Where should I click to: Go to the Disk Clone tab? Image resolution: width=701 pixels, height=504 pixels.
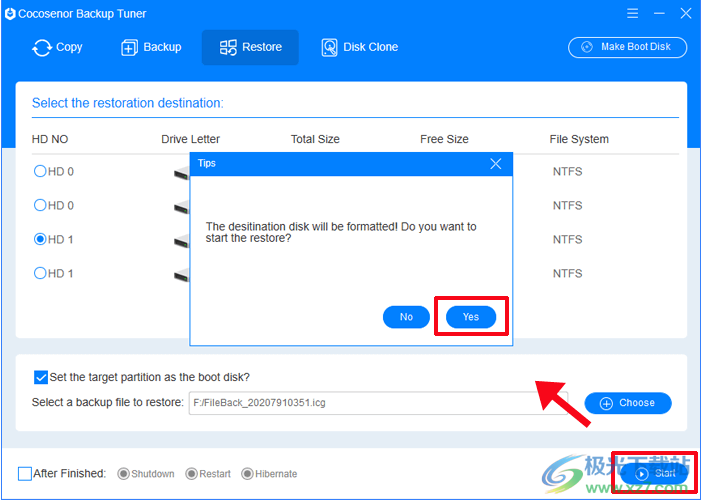click(x=359, y=47)
